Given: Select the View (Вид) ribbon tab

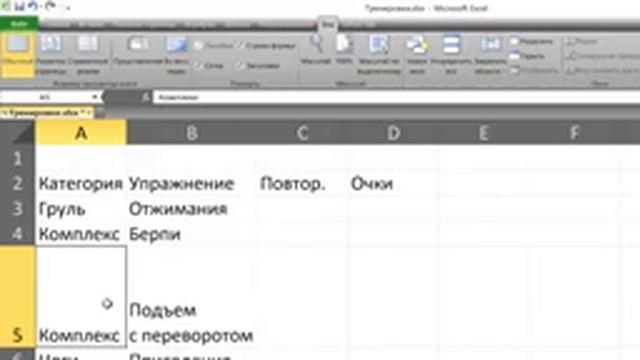Looking at the screenshot, I should point(328,24).
